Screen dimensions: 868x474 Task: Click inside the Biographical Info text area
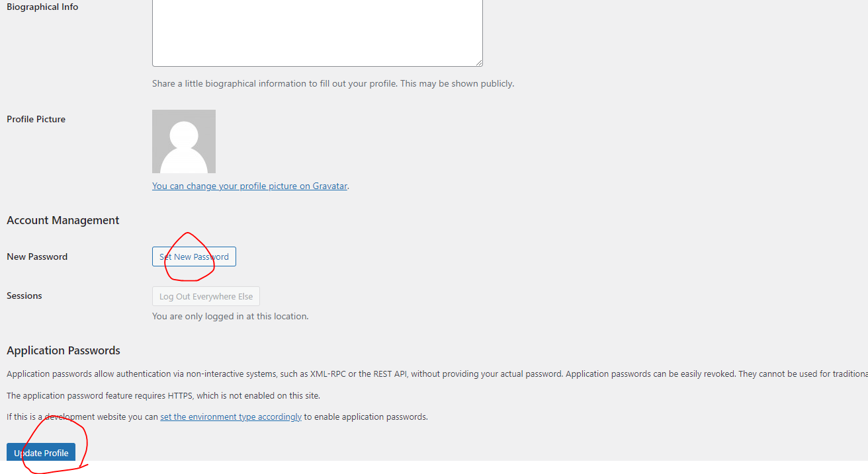[x=318, y=33]
